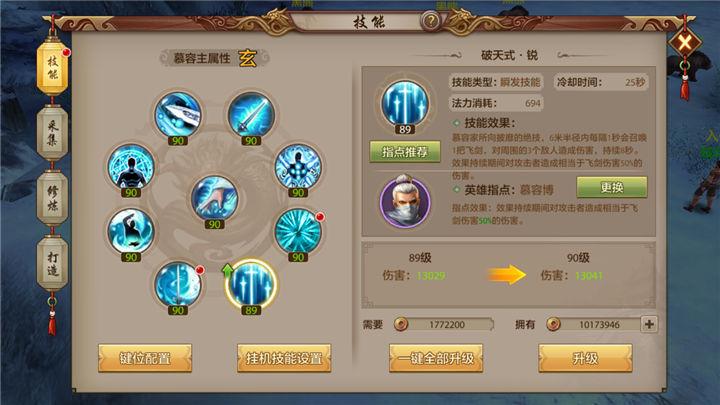Image resolution: width=720 pixels, height=405 pixels.
Task: Select the level 89 sword rain skill
Action: [251, 285]
